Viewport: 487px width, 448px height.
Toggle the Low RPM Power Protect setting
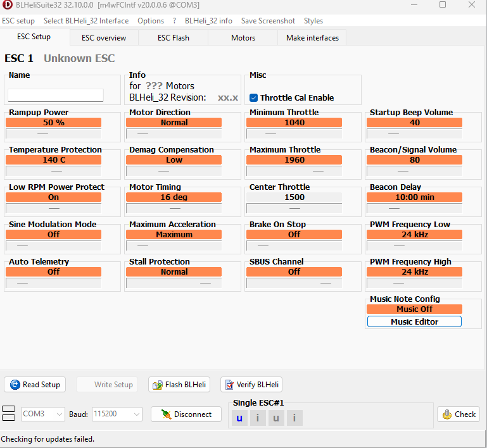coord(54,197)
